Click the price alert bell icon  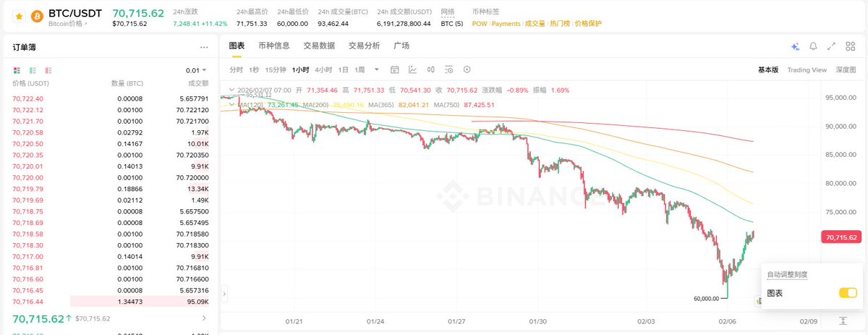(813, 46)
